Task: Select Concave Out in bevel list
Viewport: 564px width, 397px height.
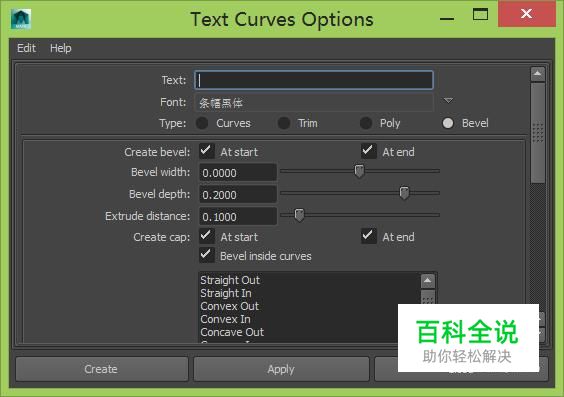Action: click(x=232, y=332)
